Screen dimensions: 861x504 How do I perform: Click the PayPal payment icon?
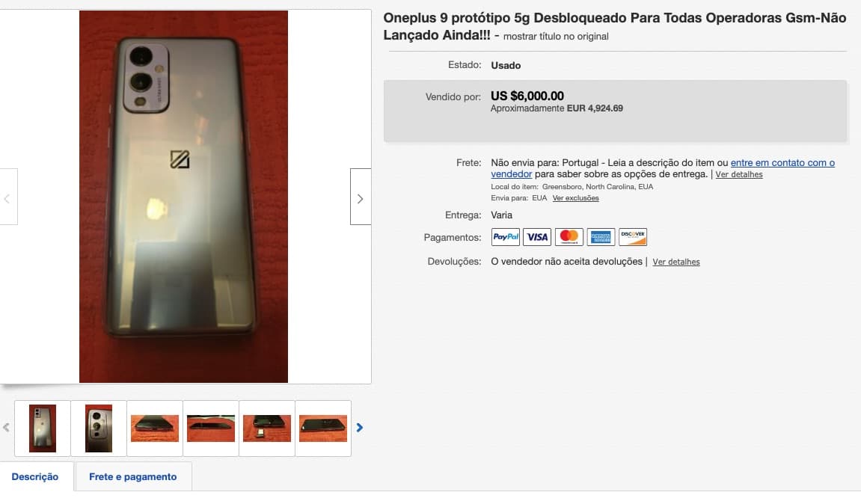click(x=505, y=236)
